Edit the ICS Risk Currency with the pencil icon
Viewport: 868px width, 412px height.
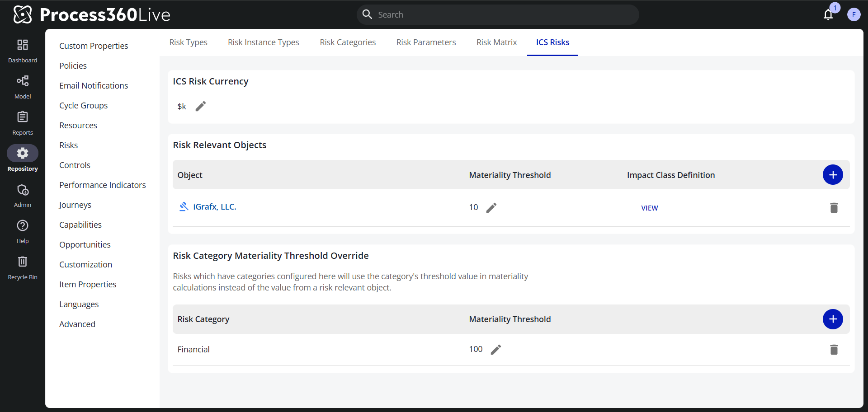click(x=200, y=106)
